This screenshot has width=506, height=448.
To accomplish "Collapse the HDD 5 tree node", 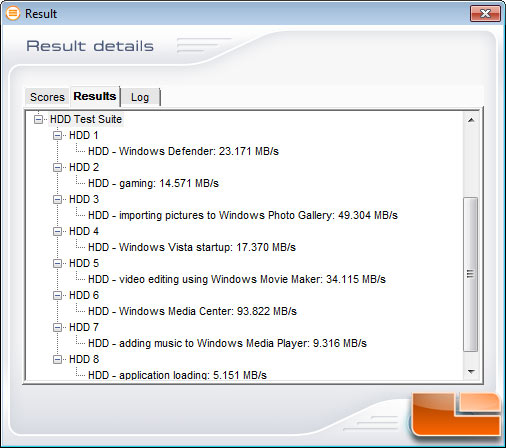I will point(58,263).
